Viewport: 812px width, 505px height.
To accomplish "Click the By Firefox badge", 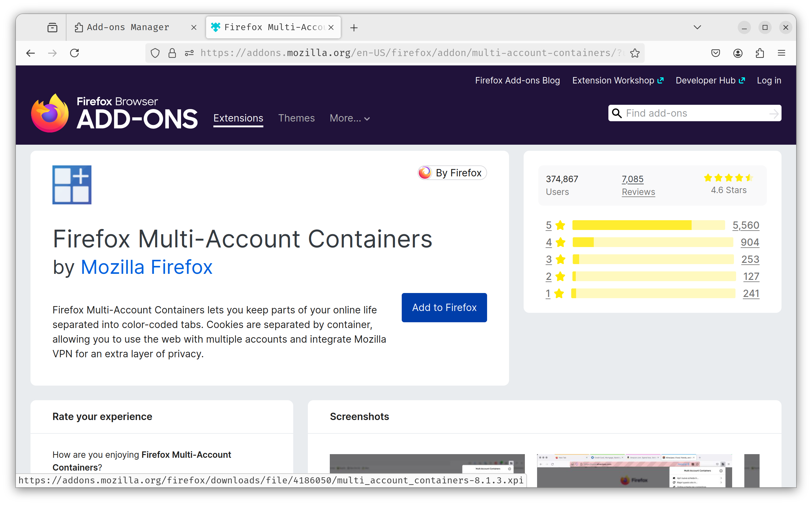I will pyautogui.click(x=452, y=173).
